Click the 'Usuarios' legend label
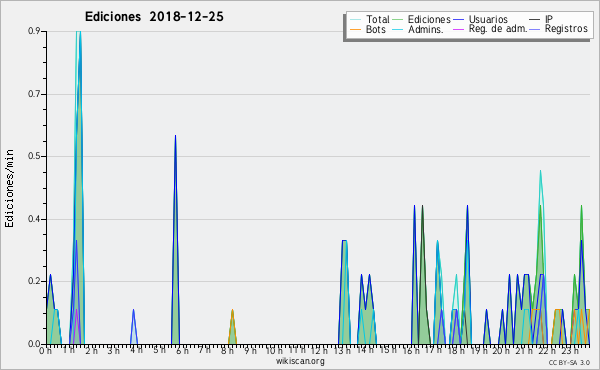 coord(488,19)
